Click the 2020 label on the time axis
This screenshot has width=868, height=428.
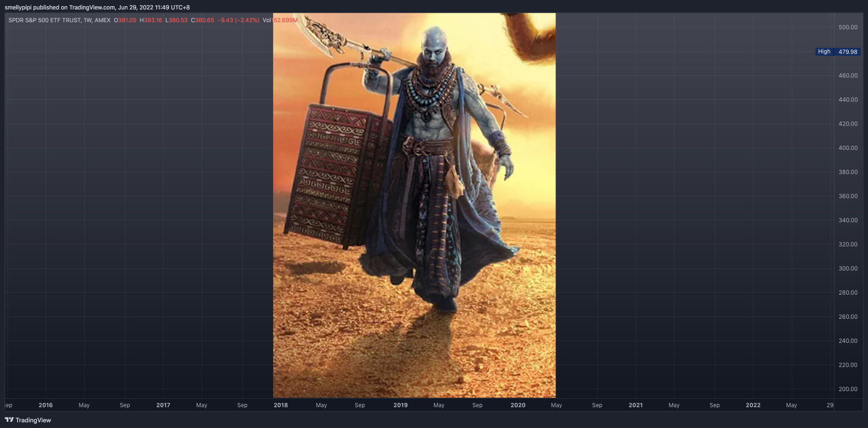tap(518, 405)
